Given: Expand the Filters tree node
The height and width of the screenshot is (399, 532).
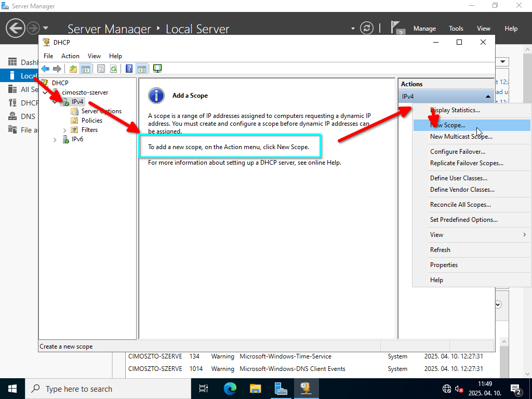Looking at the screenshot, I should [65, 130].
